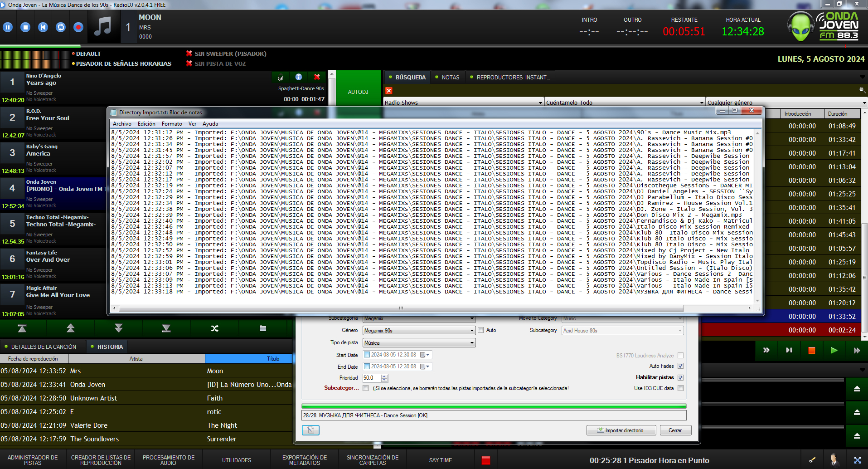Screen dimensions: 868x469
Task: Click the AUTODJ button
Action: pos(358,92)
